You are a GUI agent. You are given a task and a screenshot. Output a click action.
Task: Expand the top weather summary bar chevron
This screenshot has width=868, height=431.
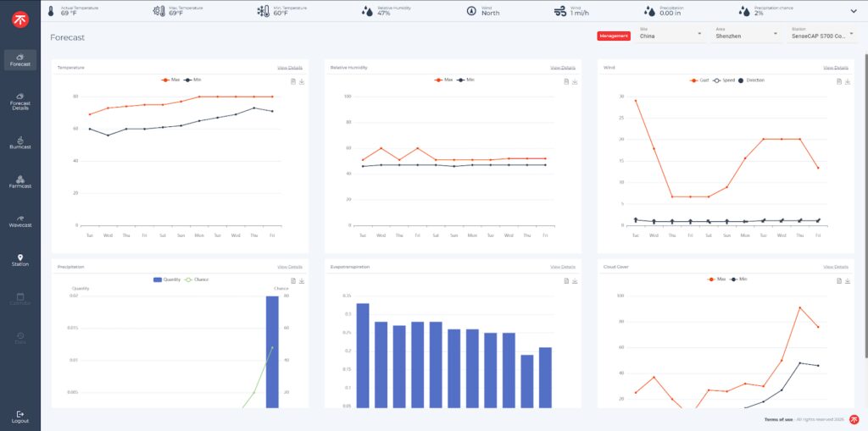coord(853,11)
